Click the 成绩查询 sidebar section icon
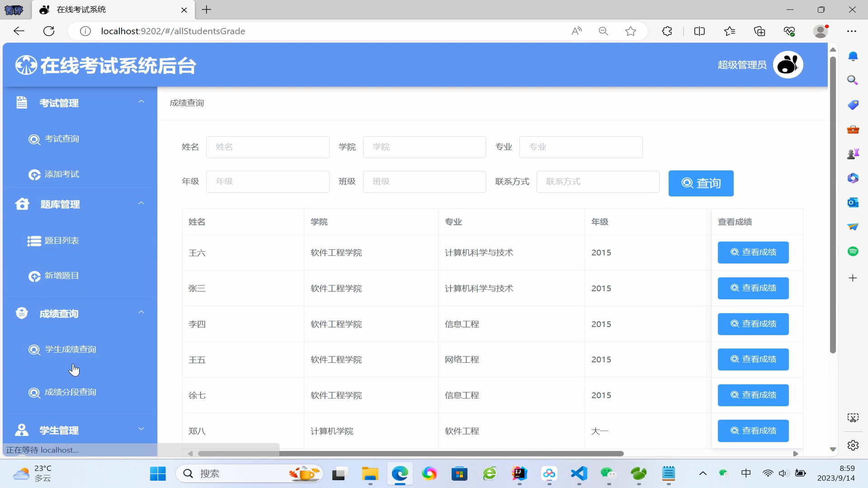The width and height of the screenshot is (868, 488). 22,313
